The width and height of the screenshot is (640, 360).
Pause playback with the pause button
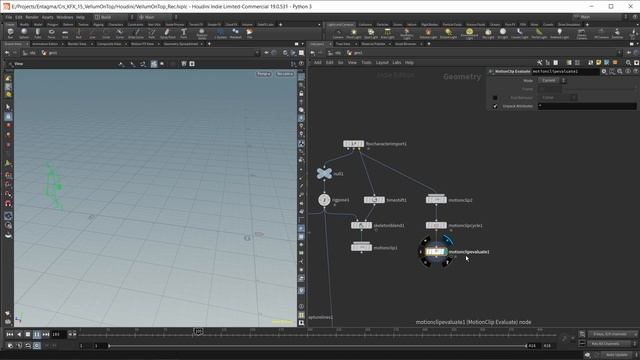tap(37, 334)
